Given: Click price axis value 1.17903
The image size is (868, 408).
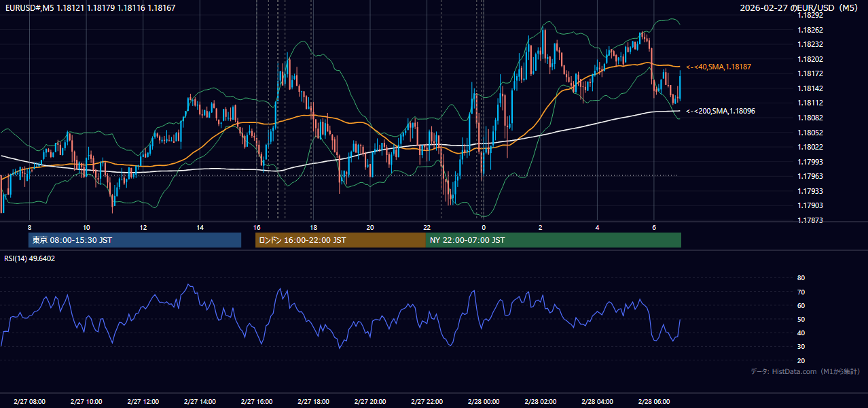Looking at the screenshot, I should [810, 205].
